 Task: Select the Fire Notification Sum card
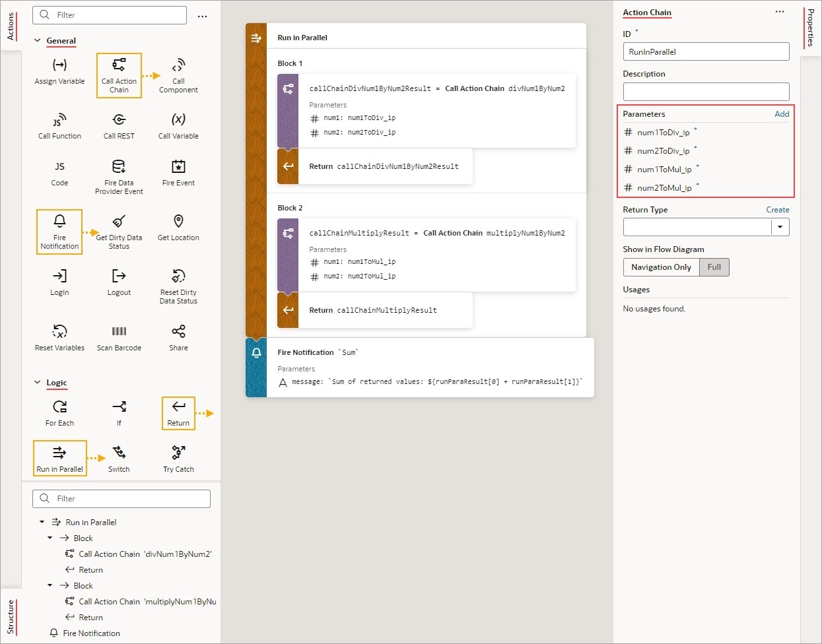pos(420,368)
